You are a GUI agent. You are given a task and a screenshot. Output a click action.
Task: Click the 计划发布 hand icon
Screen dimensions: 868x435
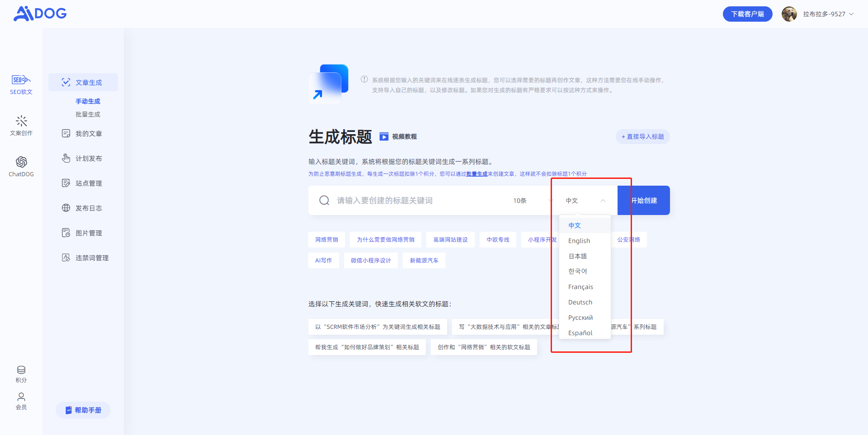pyautogui.click(x=66, y=158)
